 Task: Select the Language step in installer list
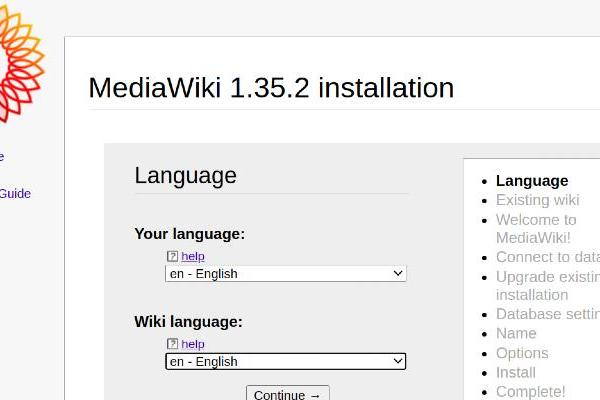tap(532, 181)
